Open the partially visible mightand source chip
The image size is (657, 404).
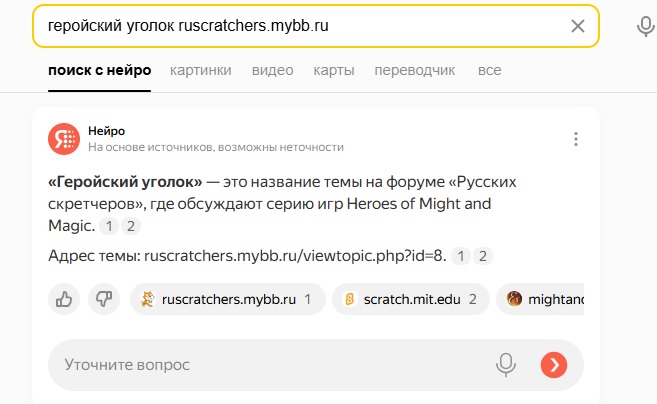coord(540,299)
